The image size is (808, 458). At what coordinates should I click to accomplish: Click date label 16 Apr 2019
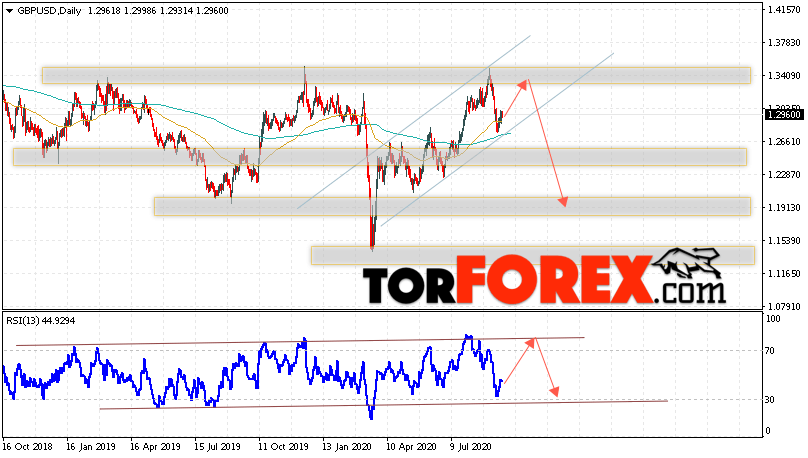155,446
